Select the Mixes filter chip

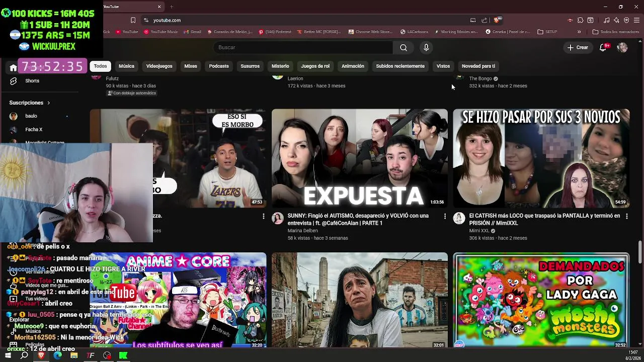coord(191,66)
